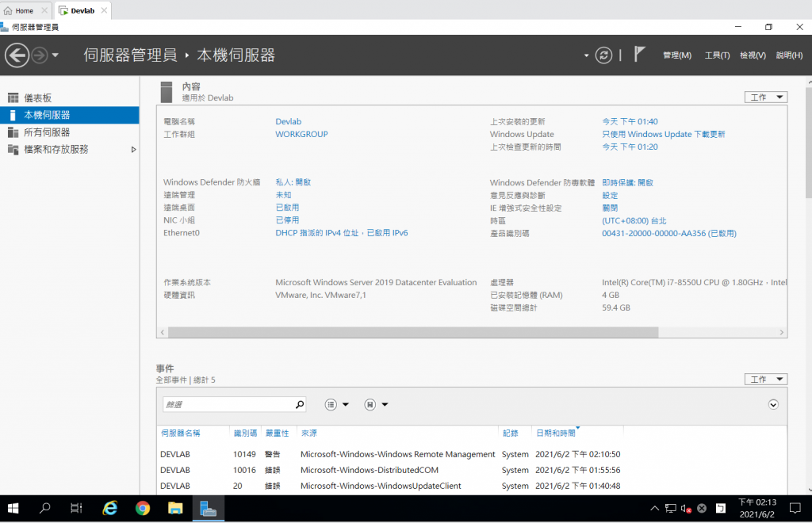Click 關閉 IE enhanced security link
Viewport: 812px width, 523px height.
tap(610, 208)
